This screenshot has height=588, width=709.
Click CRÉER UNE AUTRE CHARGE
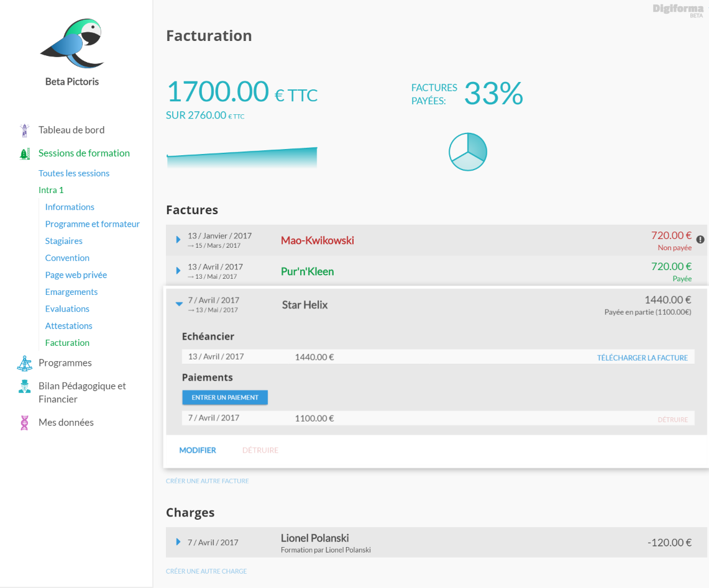click(x=206, y=571)
